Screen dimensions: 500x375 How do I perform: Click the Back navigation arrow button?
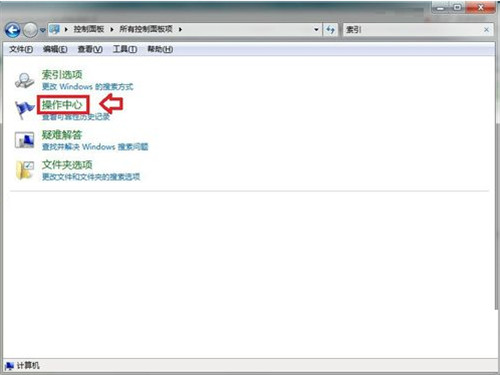pyautogui.click(x=13, y=30)
